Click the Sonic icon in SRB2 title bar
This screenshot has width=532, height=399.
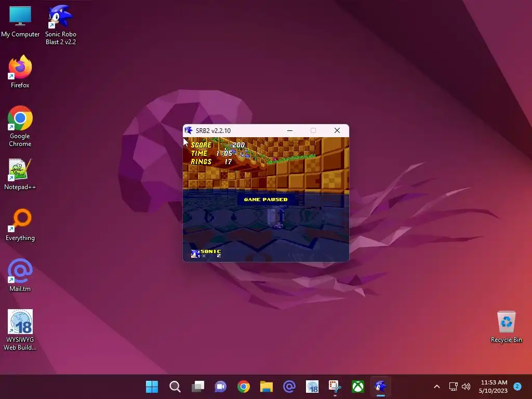[x=188, y=130]
